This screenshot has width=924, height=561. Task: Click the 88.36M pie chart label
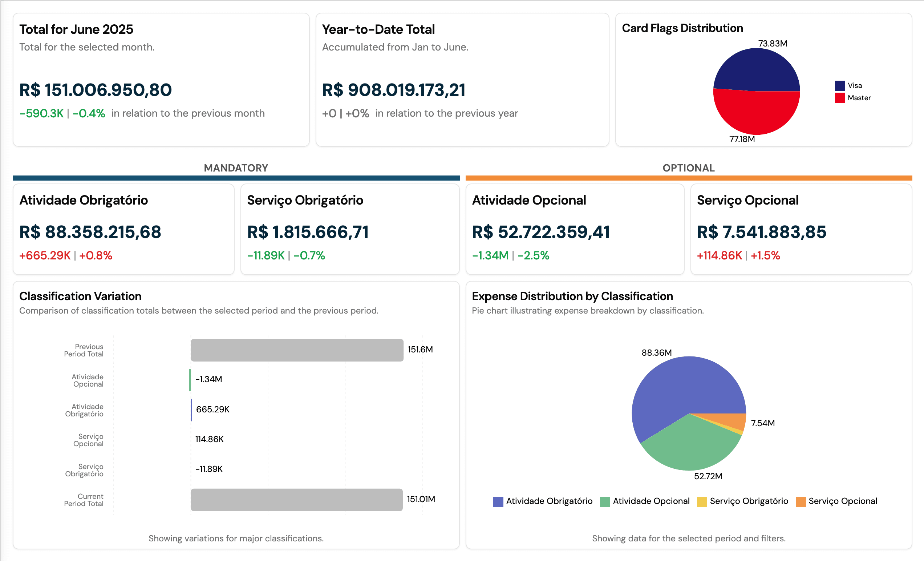pos(657,353)
